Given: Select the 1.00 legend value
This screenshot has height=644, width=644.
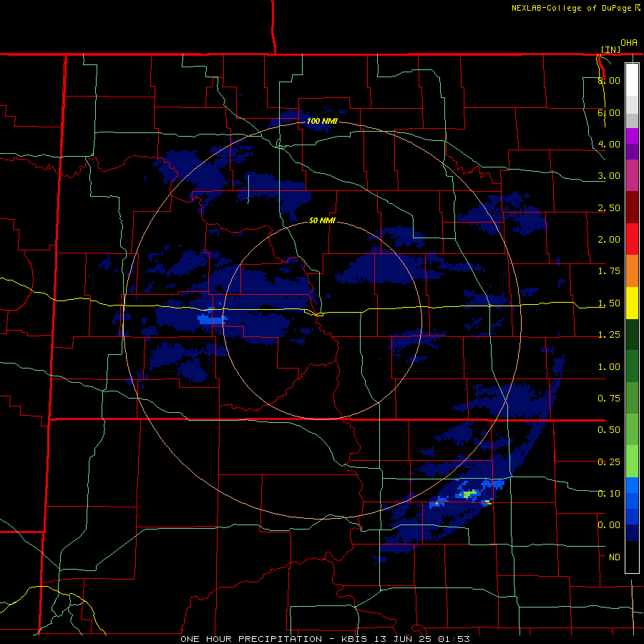Looking at the screenshot, I should pyautogui.click(x=609, y=367).
